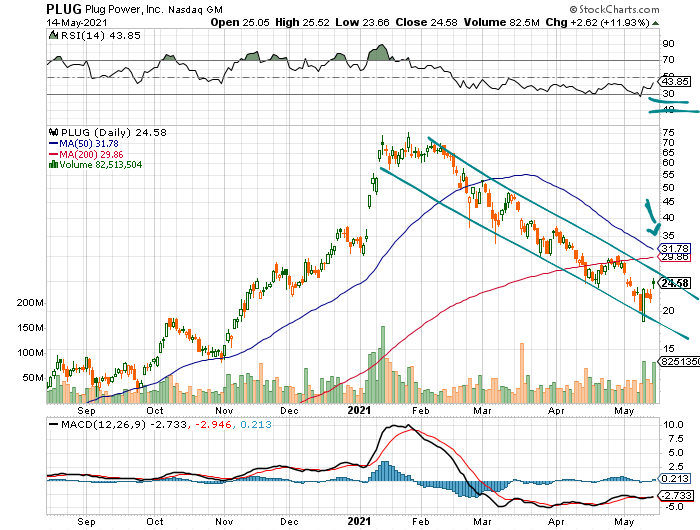
Task: Click the PLUG (Daily) 24.58 label
Action: tap(113, 133)
